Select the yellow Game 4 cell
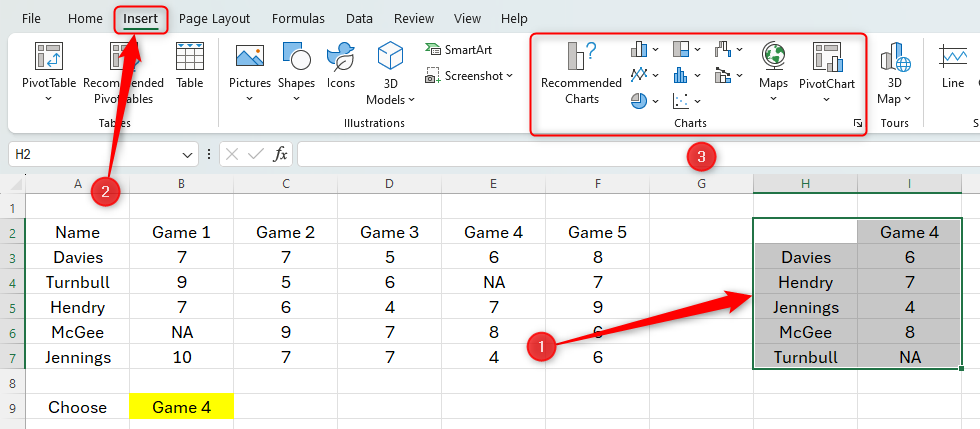 click(181, 407)
